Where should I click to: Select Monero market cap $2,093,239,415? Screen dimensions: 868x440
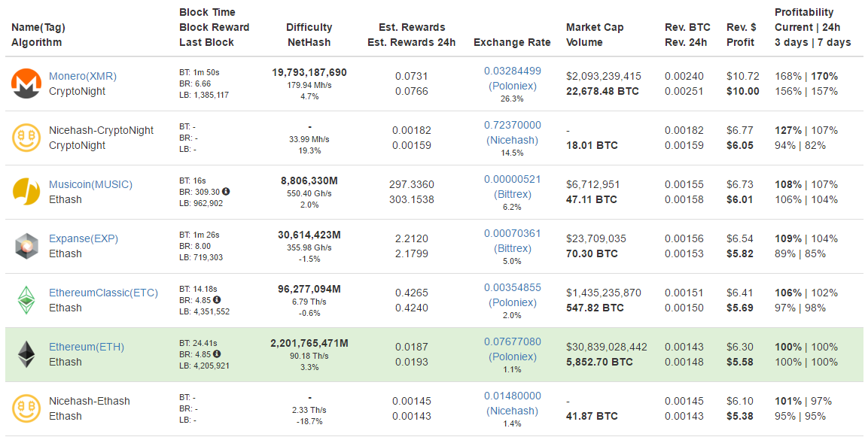coord(604,76)
